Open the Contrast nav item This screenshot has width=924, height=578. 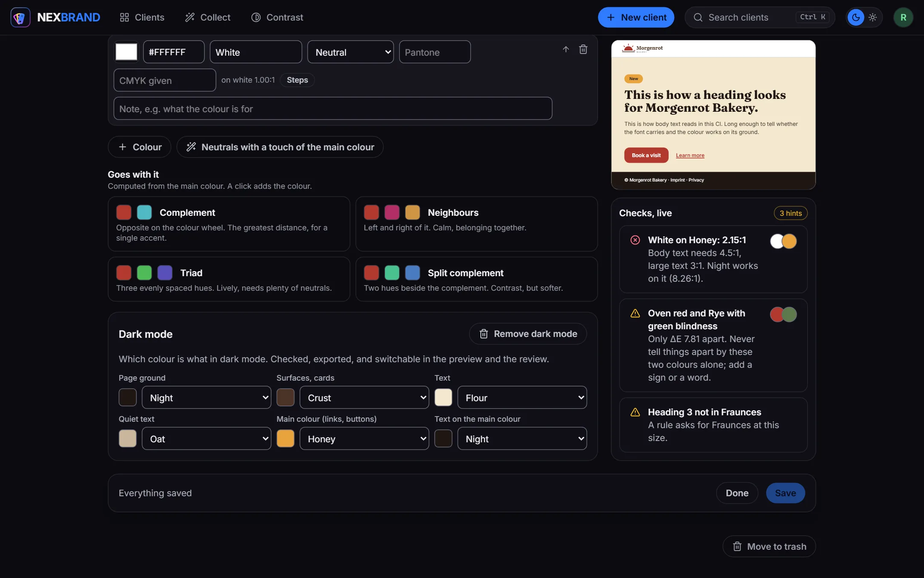[x=277, y=18]
